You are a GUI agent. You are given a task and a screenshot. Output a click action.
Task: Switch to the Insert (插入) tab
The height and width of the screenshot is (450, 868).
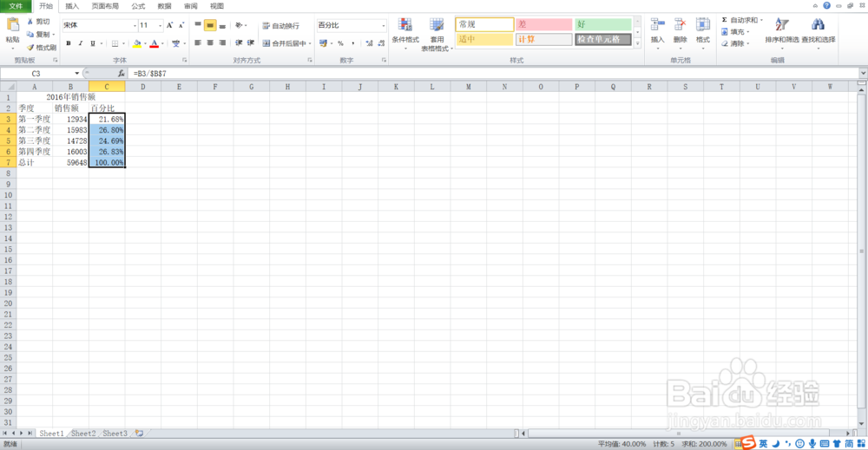pos(72,6)
